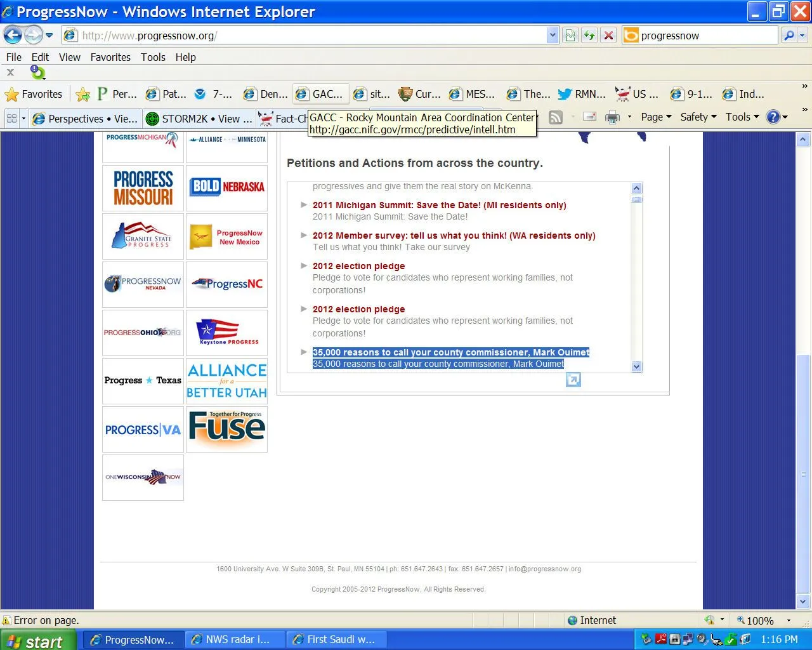Open the File menu
This screenshot has width=812, height=650.
click(x=13, y=57)
